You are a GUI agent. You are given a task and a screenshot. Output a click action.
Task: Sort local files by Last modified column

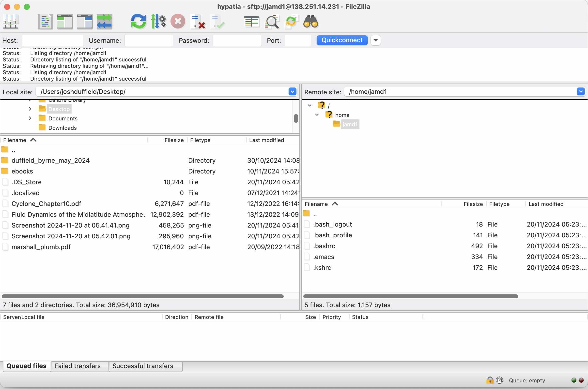click(x=273, y=140)
